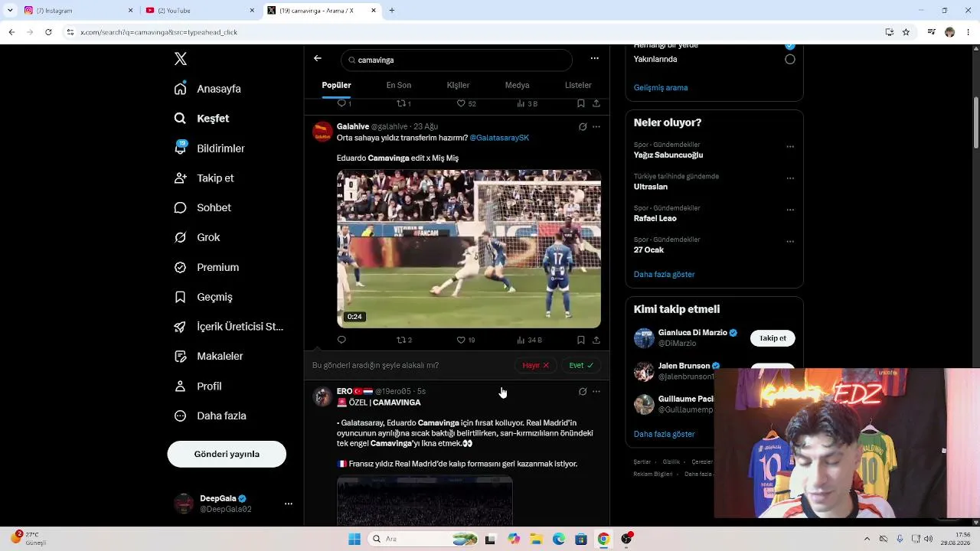The width and height of the screenshot is (980, 551).
Task: View analytics of Galahive post
Action: [x=529, y=340]
